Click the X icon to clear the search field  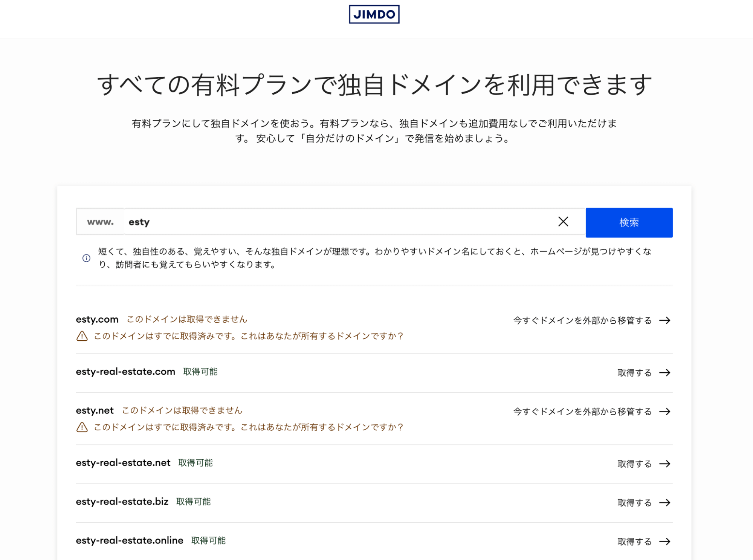click(x=563, y=222)
